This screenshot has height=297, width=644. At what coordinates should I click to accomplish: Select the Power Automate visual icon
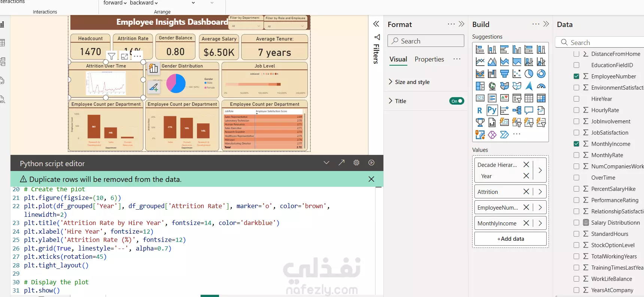[x=505, y=135]
